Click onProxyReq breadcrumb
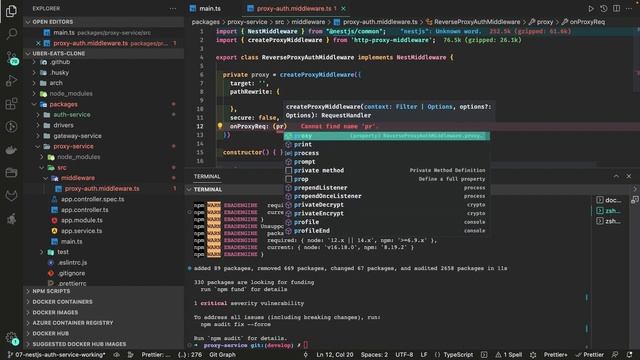This screenshot has height=360, width=640. [587, 22]
